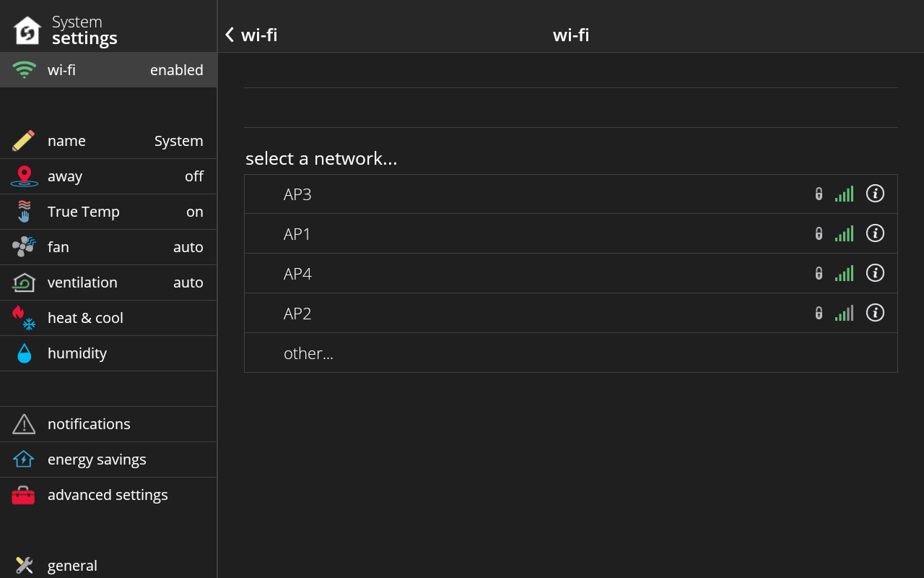
Task: Tap the info icon beside AP2
Action: tap(875, 313)
